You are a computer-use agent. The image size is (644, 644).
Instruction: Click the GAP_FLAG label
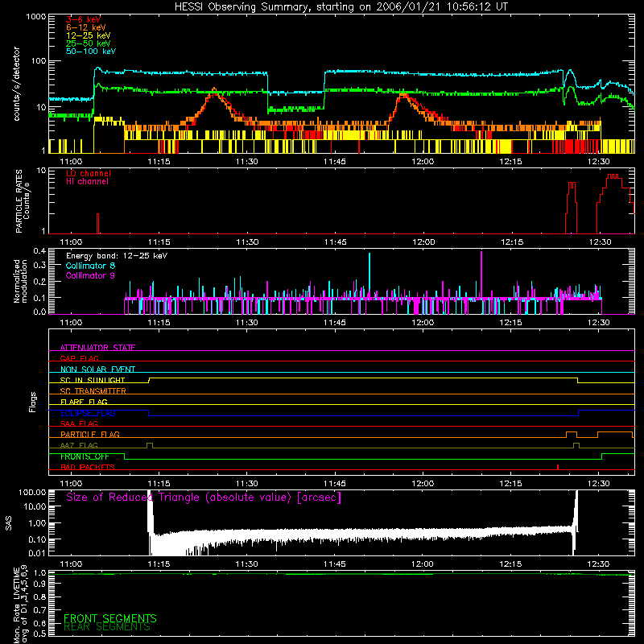coord(79,358)
